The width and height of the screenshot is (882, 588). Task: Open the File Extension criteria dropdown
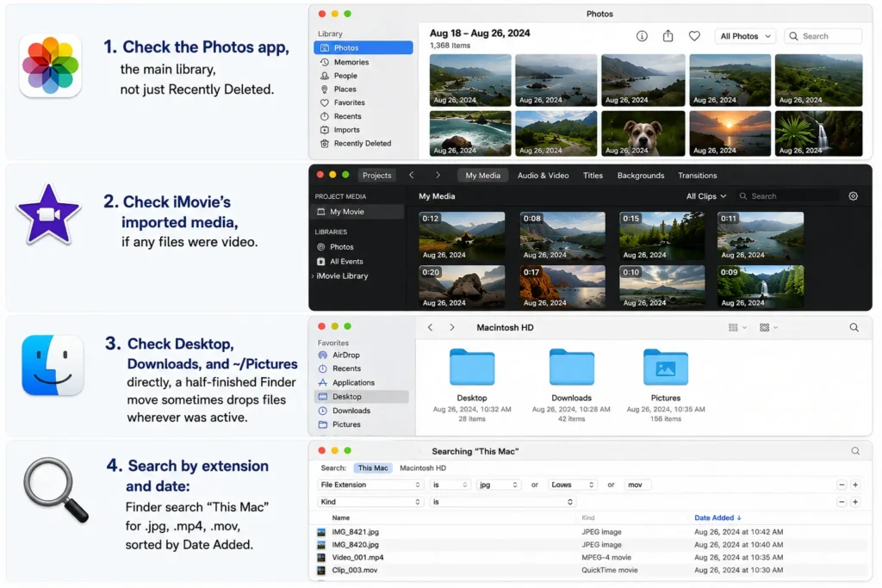pos(370,485)
